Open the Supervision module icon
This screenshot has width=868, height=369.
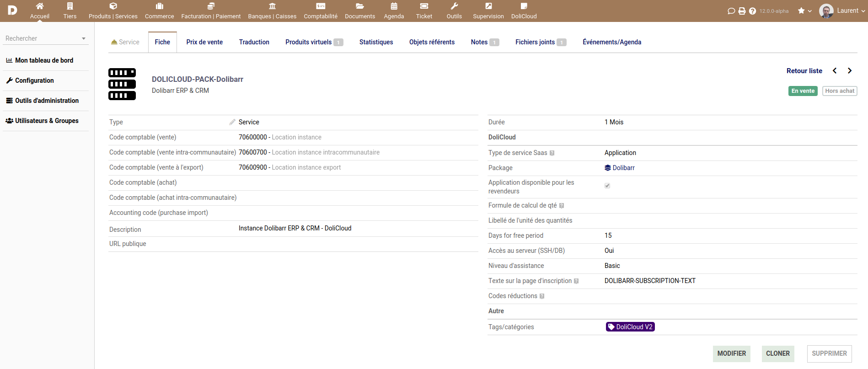488,6
